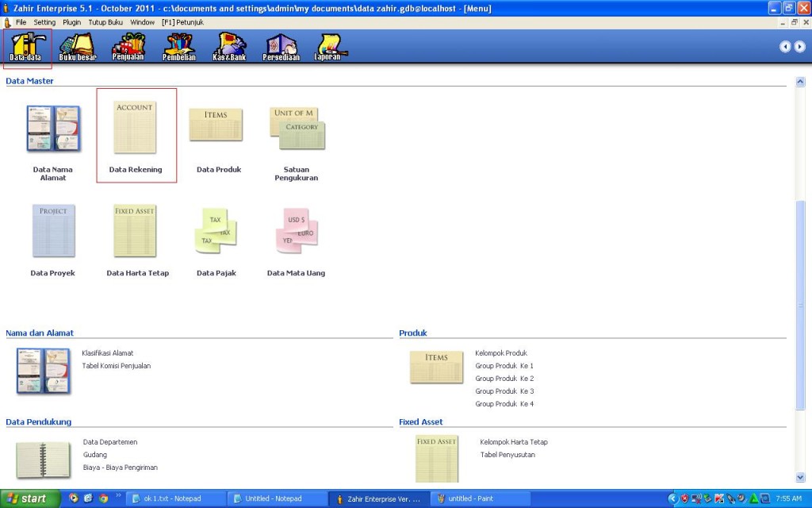
Task: Open the Data Pajak tax icon
Action: [216, 231]
